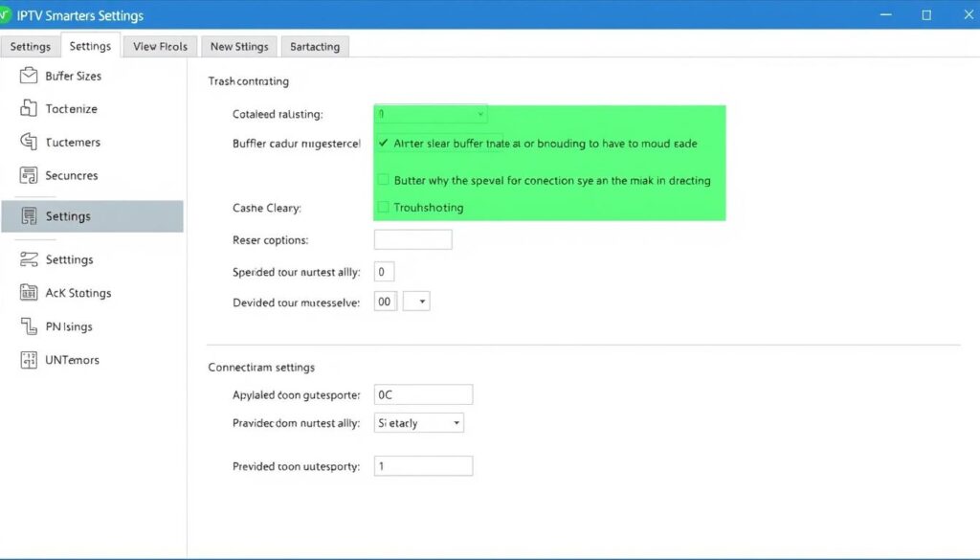Select the Sartacting tab
This screenshot has height=560, width=980.
(x=314, y=46)
